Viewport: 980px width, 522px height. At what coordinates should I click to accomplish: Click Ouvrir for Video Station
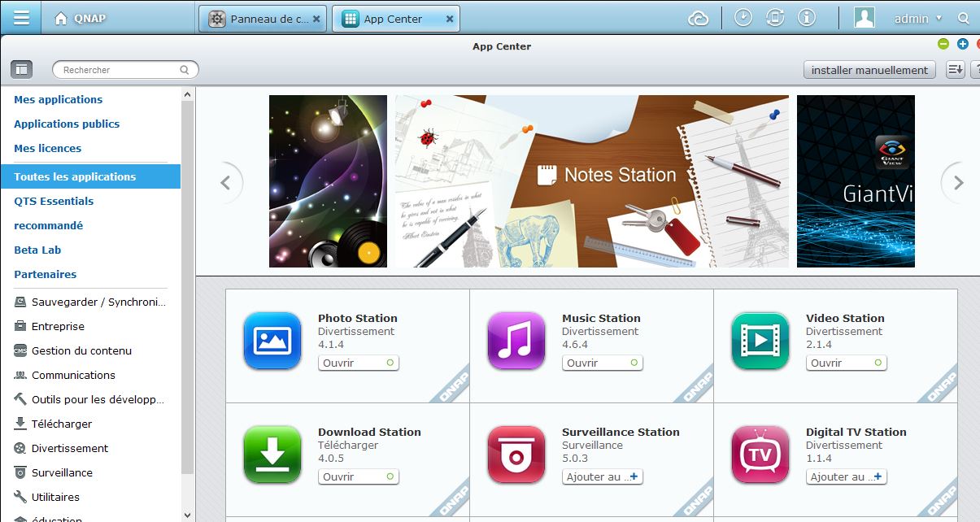click(847, 363)
